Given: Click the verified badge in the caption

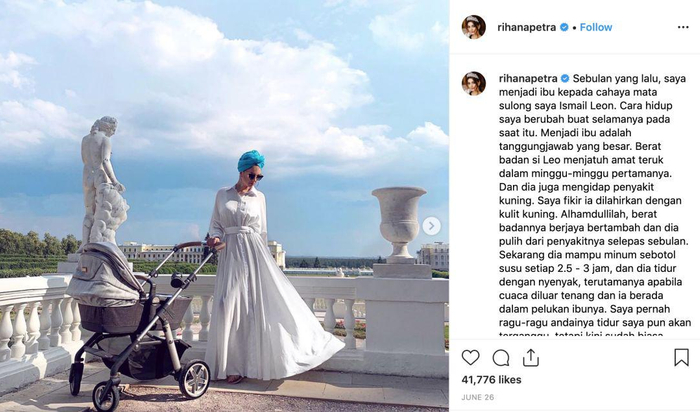Looking at the screenshot, I should coord(565,79).
